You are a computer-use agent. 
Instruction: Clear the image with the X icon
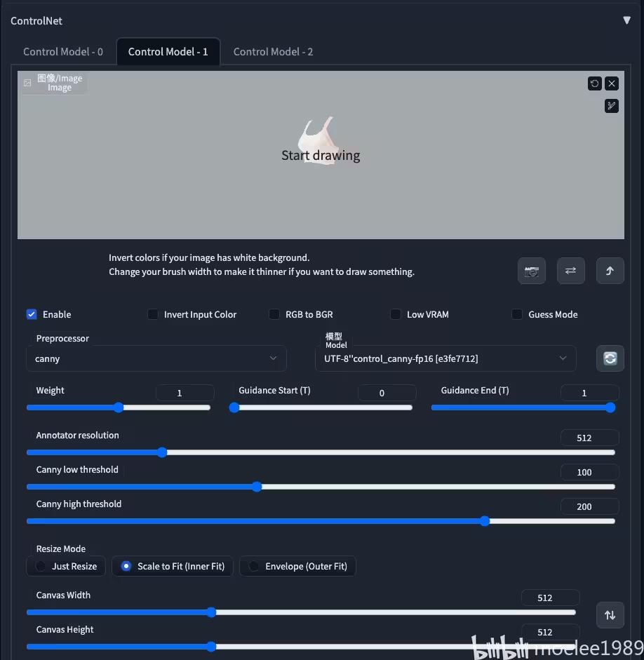(x=612, y=83)
